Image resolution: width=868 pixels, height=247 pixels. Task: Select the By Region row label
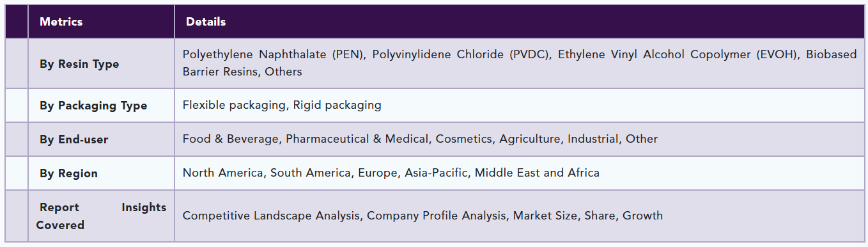tap(69, 173)
